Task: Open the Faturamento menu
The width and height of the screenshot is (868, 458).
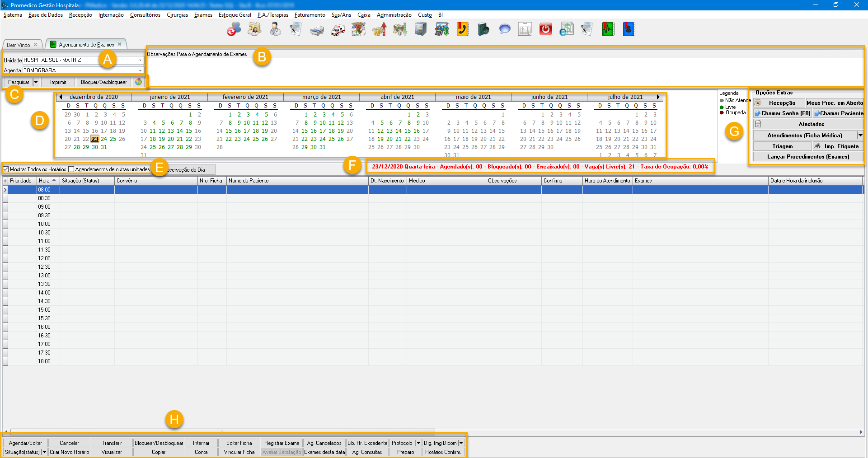Action: coord(310,15)
